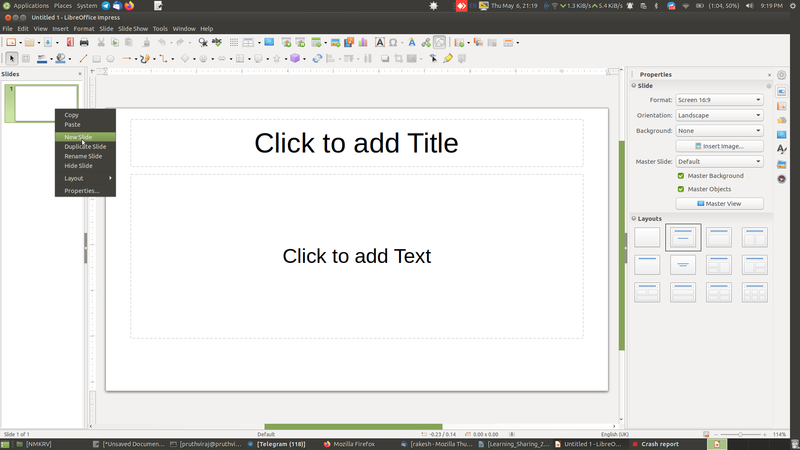Click the Insert Text Box icon
Viewport: 800px width, 450px height.
380,42
